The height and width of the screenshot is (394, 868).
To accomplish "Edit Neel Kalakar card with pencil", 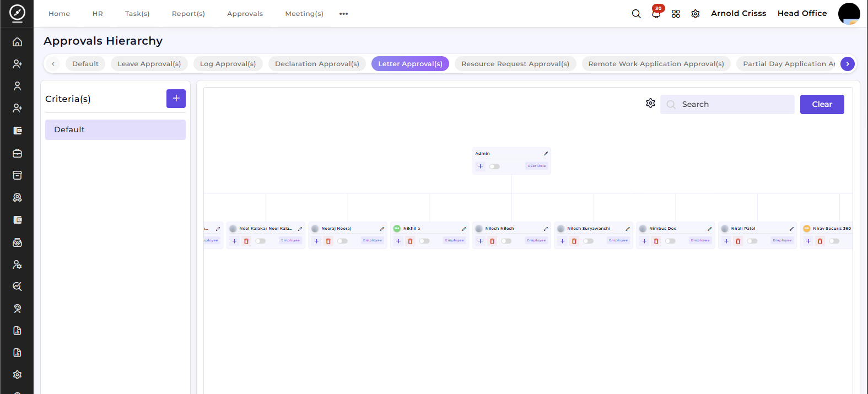I will (300, 229).
